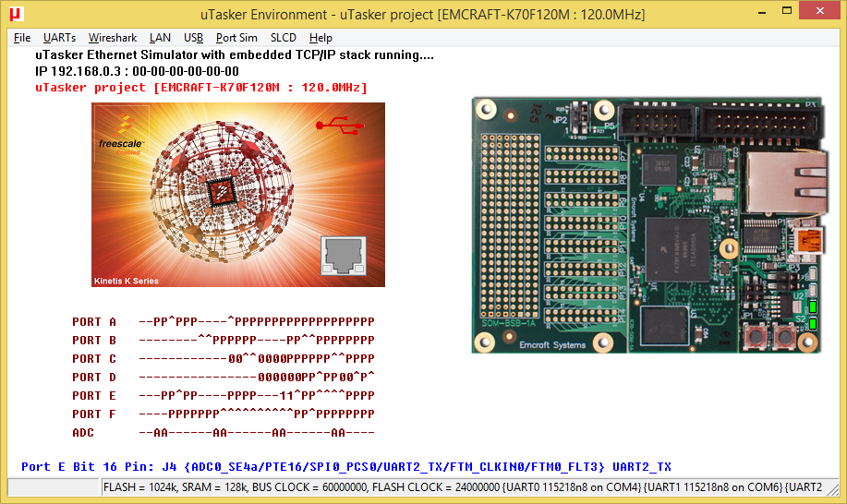Click the RJ45 Ethernet port on the board
This screenshot has width=847, height=504.
[x=784, y=182]
